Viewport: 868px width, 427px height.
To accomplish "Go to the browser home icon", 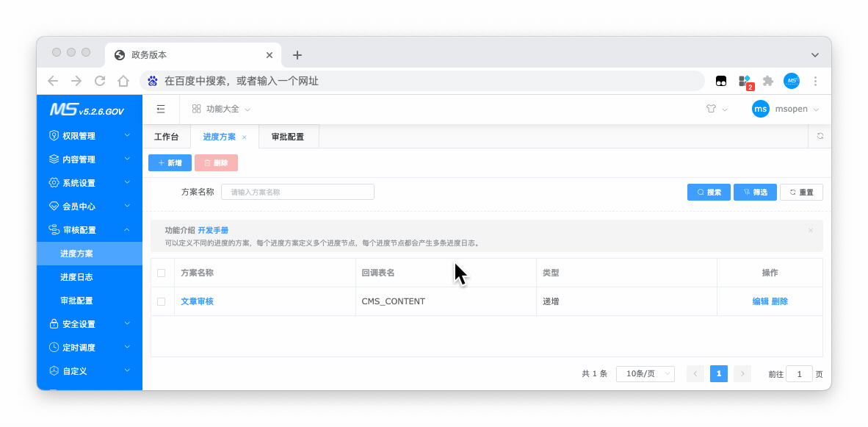I will 123,81.
